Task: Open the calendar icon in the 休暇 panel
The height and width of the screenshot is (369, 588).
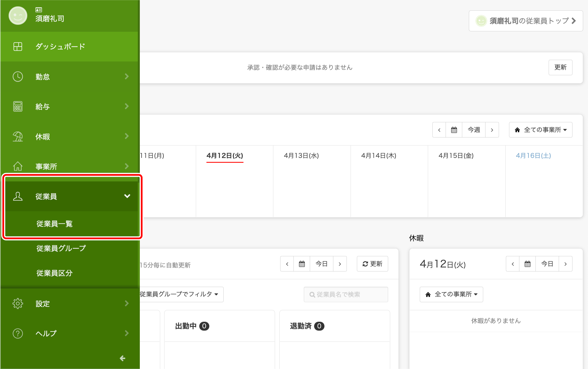Action: click(527, 264)
